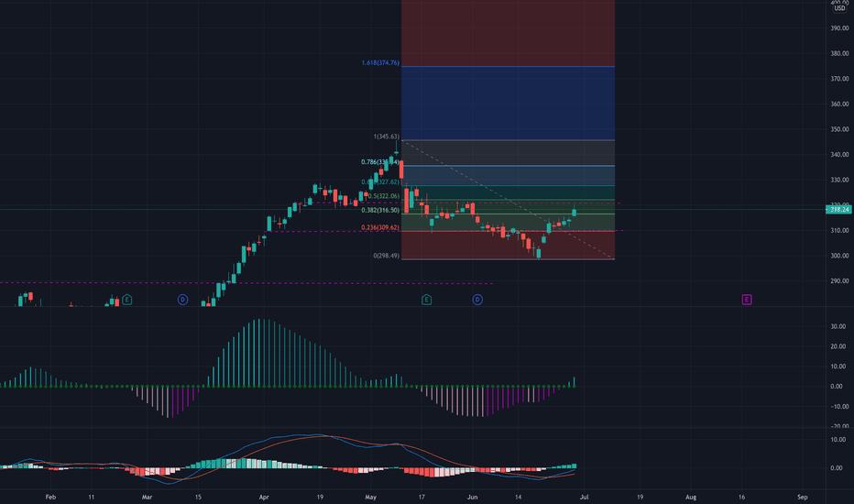Viewport: 854px width, 504px height.
Task: Select the 1.618(374.76) Fibonacci level label
Action: [380, 63]
